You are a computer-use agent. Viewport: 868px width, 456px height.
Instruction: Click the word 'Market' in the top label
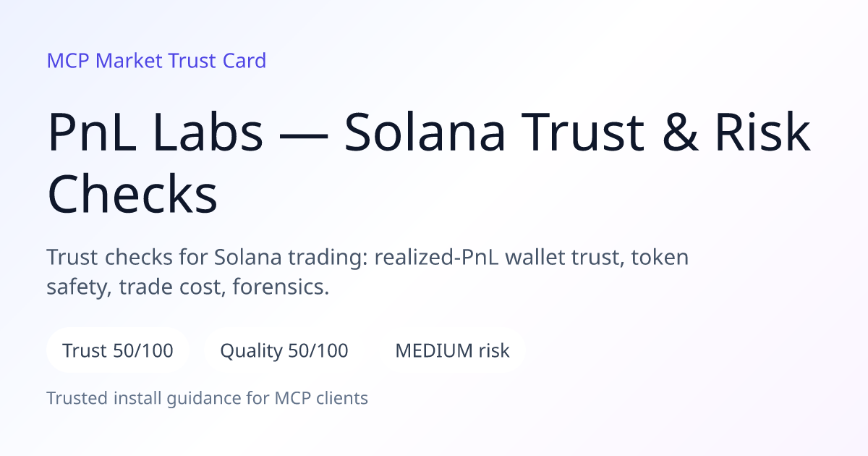pyautogui.click(x=129, y=61)
